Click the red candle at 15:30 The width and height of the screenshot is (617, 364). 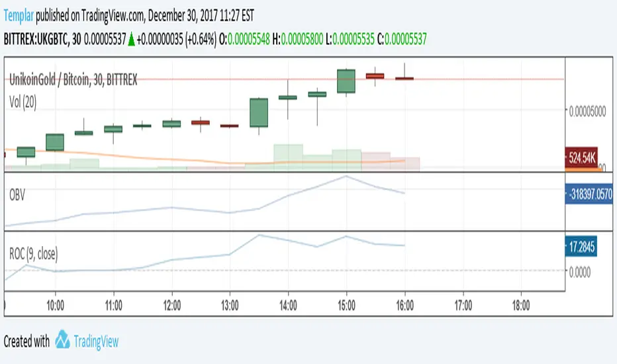point(375,76)
